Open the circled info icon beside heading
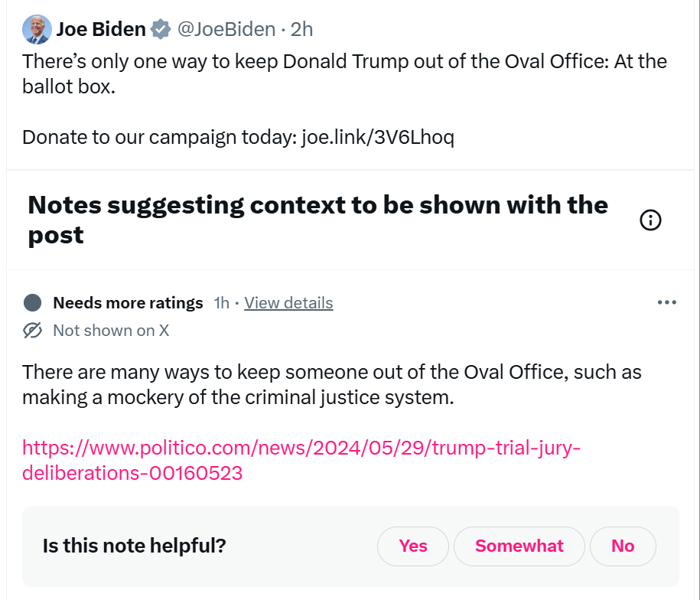Viewport: 700px width, 600px height. [x=650, y=220]
